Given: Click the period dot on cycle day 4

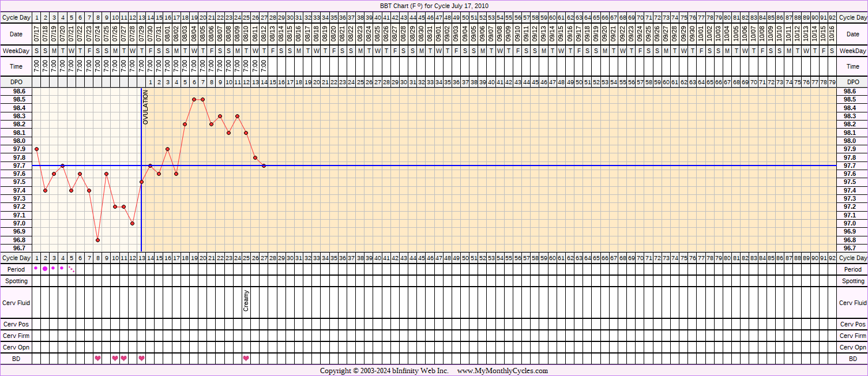Looking at the screenshot, I should (62, 268).
